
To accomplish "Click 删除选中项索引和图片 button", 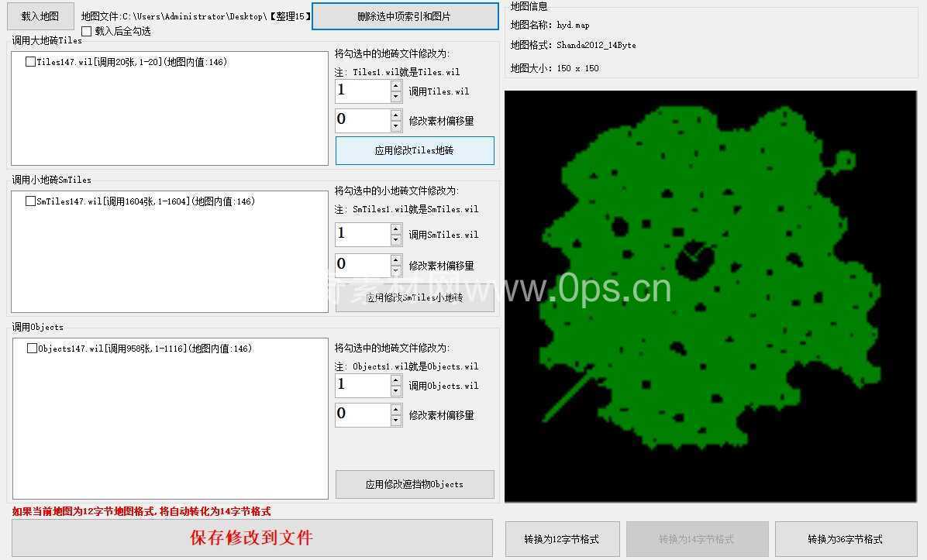I will 405,16.
